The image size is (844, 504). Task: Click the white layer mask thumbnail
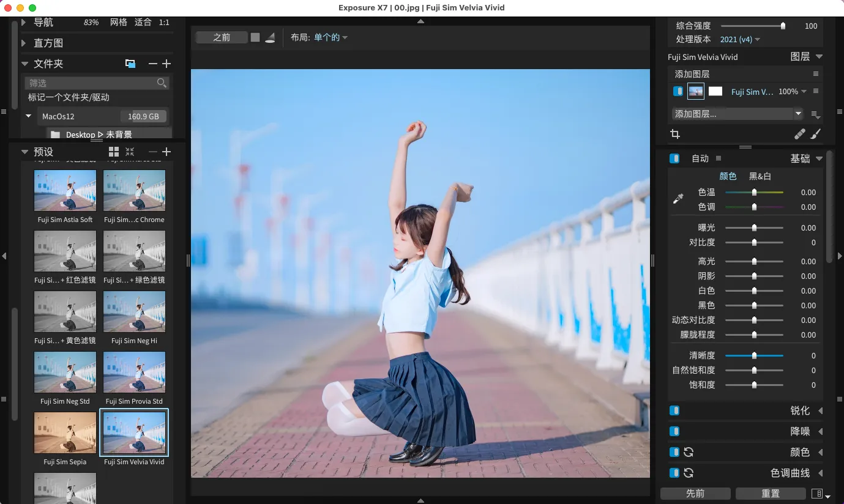click(x=715, y=91)
